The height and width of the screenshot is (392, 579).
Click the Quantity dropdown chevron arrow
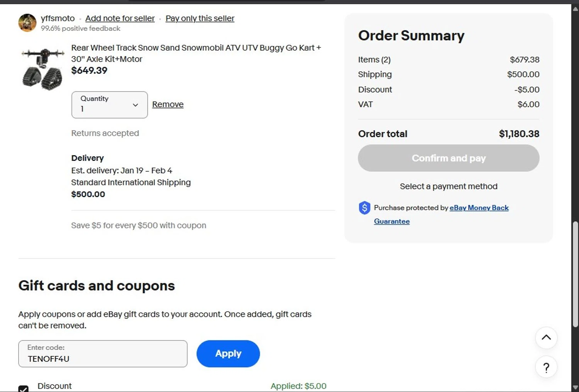[135, 105]
